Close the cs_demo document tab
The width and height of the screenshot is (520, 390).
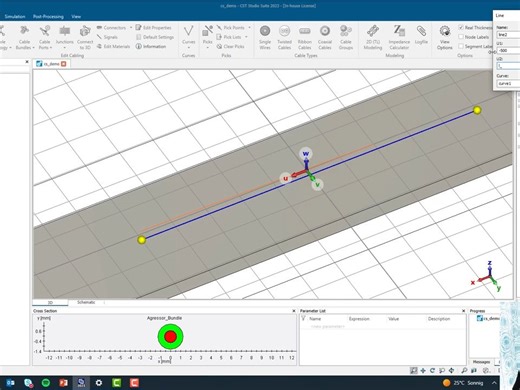[x=63, y=64]
